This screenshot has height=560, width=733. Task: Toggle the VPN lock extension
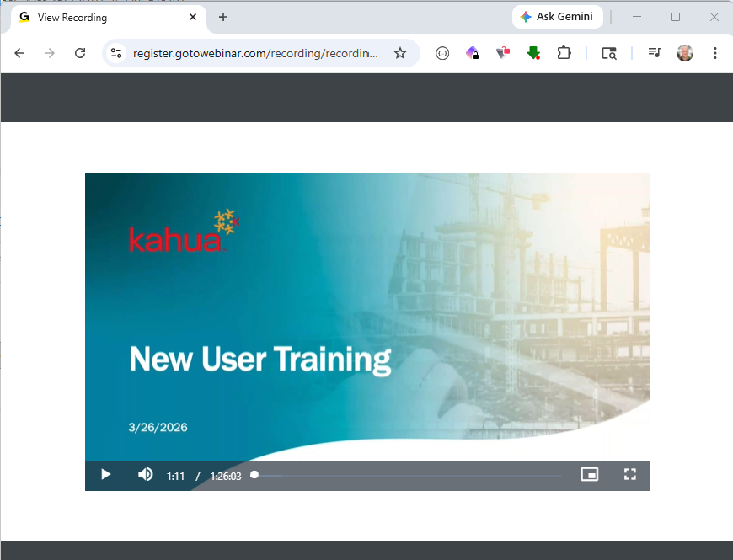[473, 52]
